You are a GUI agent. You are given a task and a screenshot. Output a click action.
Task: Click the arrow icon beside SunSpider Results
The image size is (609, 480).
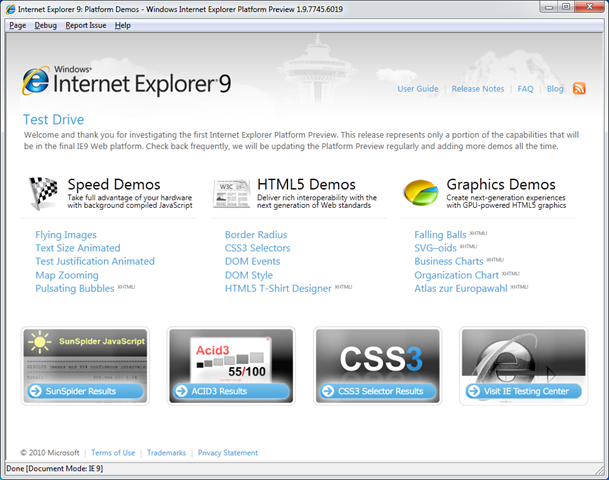point(35,391)
